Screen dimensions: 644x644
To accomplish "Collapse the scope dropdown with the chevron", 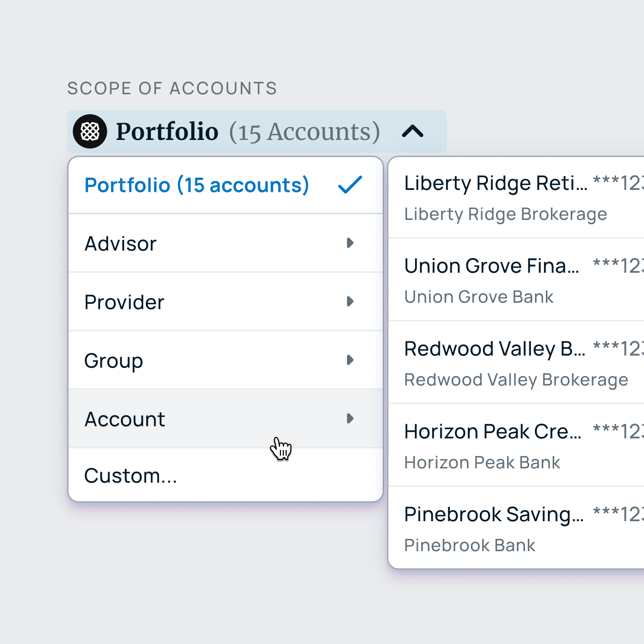I will coord(412,131).
